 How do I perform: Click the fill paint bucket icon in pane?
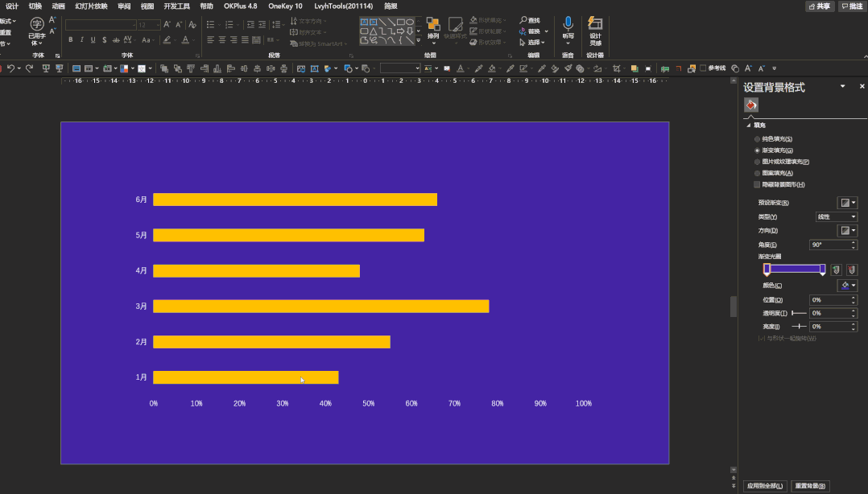click(x=750, y=105)
